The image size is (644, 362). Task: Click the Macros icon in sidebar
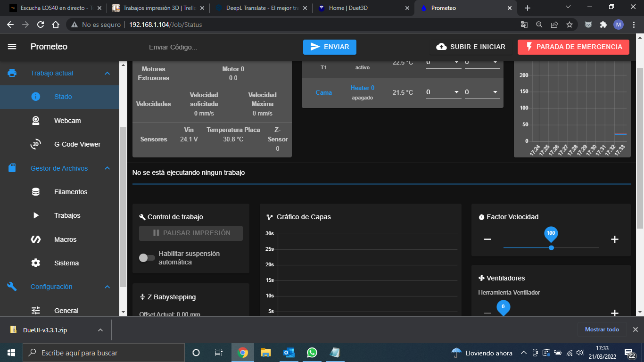[x=36, y=239]
